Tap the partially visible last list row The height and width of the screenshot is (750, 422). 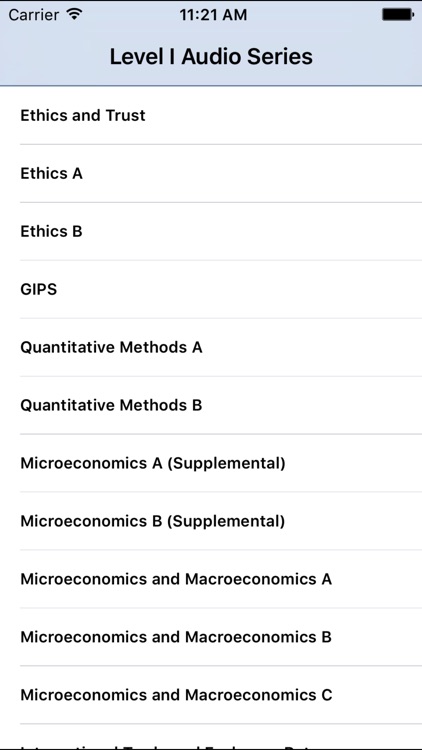point(211,737)
